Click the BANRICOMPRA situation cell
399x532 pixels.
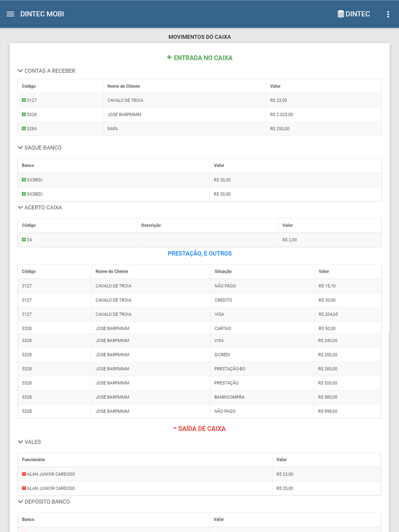point(229,397)
